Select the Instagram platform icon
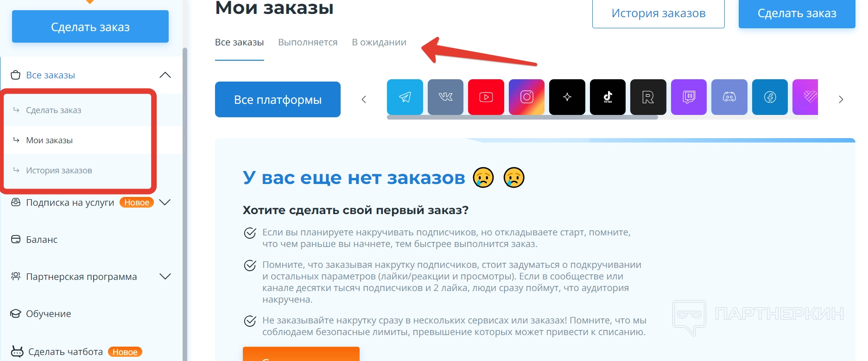The width and height of the screenshot is (868, 361). point(526,97)
